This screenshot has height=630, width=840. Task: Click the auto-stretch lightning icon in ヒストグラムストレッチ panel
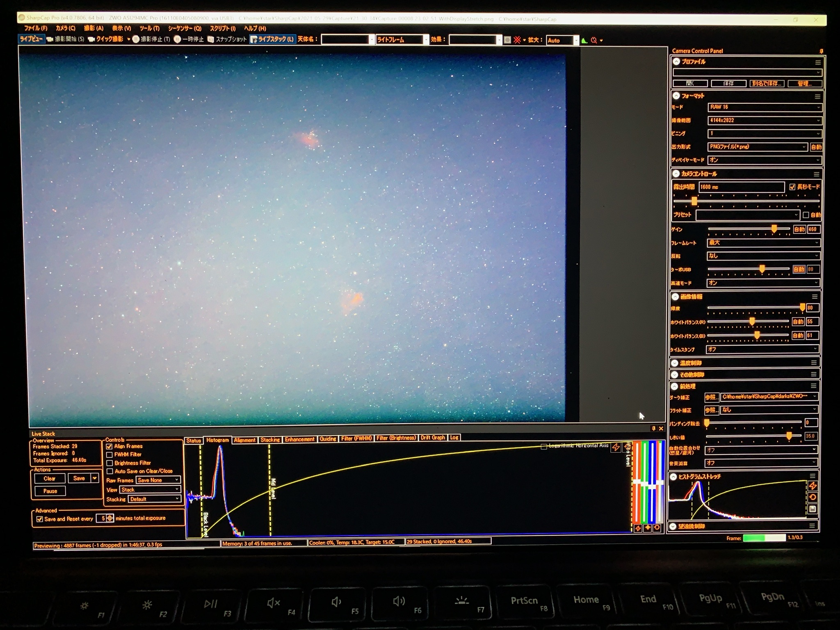click(813, 486)
